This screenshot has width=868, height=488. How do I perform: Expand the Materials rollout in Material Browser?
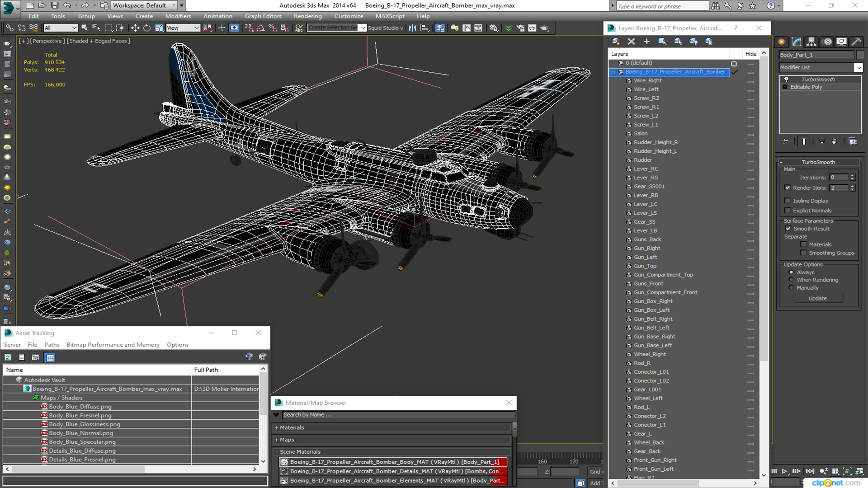tap(392, 427)
